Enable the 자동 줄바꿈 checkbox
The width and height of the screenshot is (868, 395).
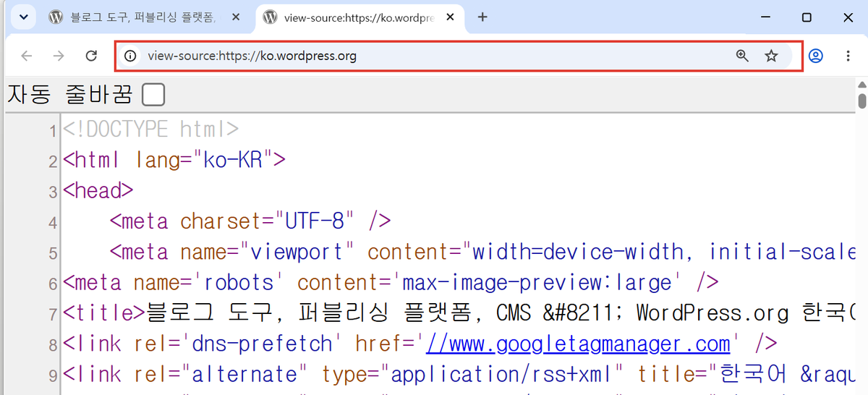click(x=153, y=95)
